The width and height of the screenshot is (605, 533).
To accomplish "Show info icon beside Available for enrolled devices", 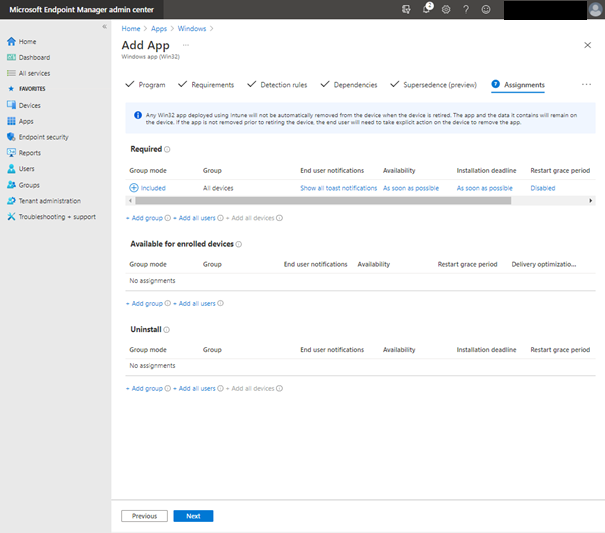I will 238,244.
